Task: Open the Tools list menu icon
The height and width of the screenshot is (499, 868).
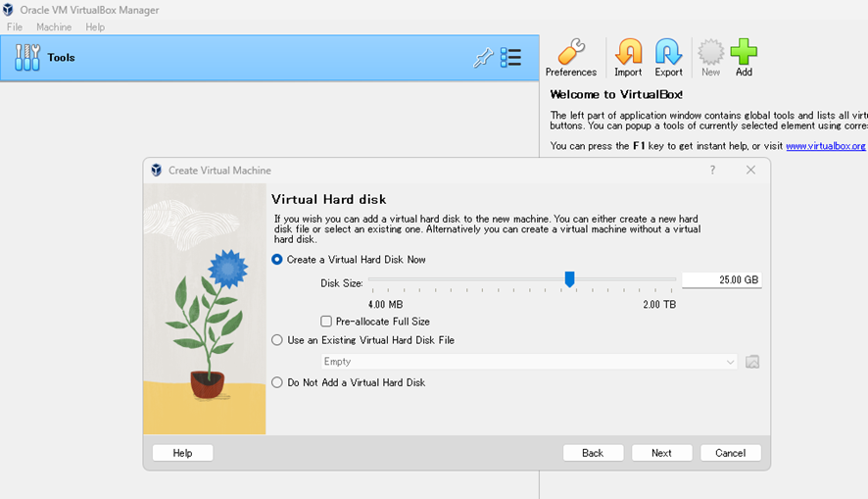Action: 510,58
